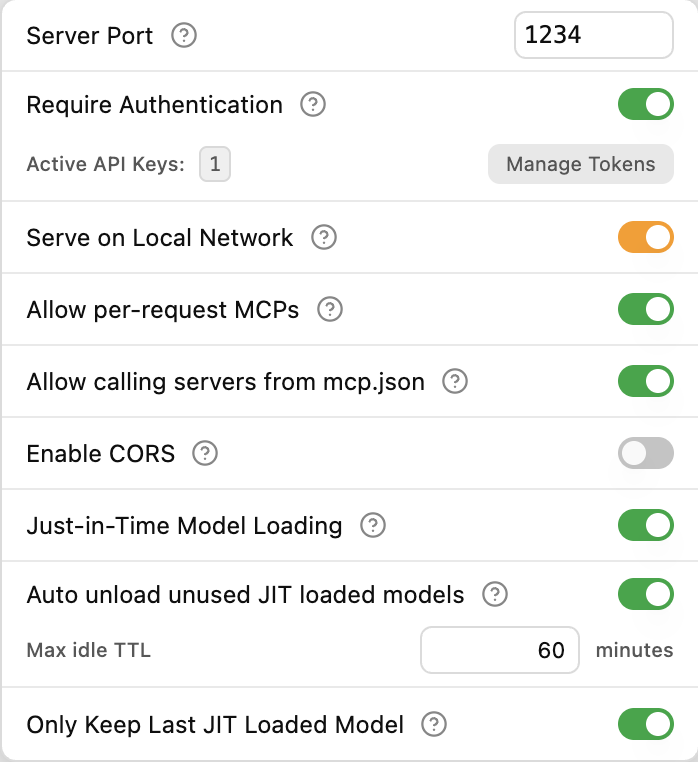Click the Manage Tokens button

[580, 164]
